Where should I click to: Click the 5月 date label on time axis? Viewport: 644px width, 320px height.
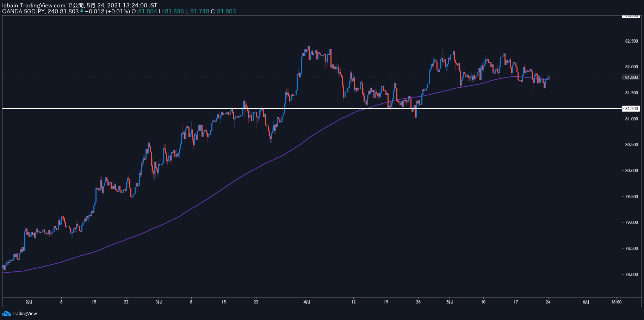tap(450, 302)
